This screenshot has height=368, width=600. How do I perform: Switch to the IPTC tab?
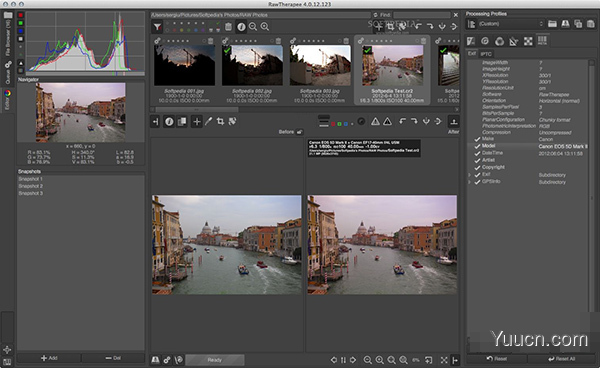tap(486, 54)
